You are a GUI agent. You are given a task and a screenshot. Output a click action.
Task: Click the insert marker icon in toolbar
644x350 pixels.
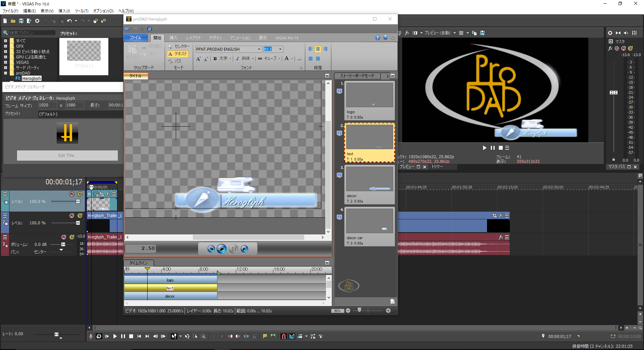point(265,336)
